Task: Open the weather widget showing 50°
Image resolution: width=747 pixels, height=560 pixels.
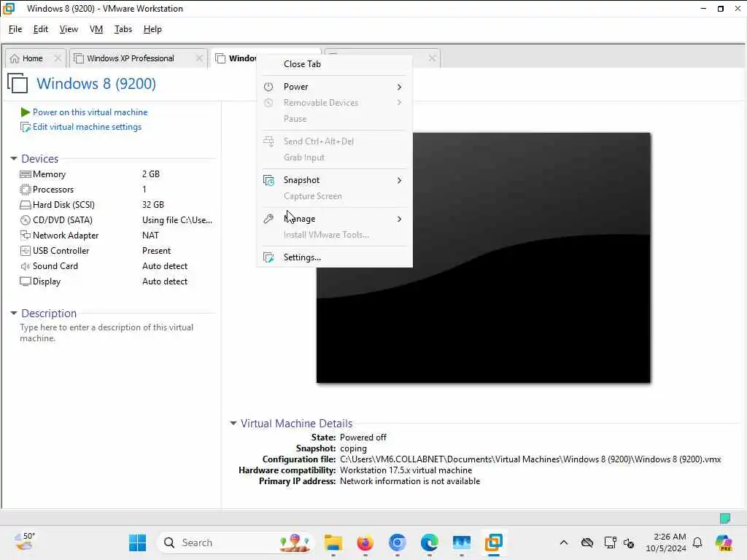Action: click(x=25, y=542)
